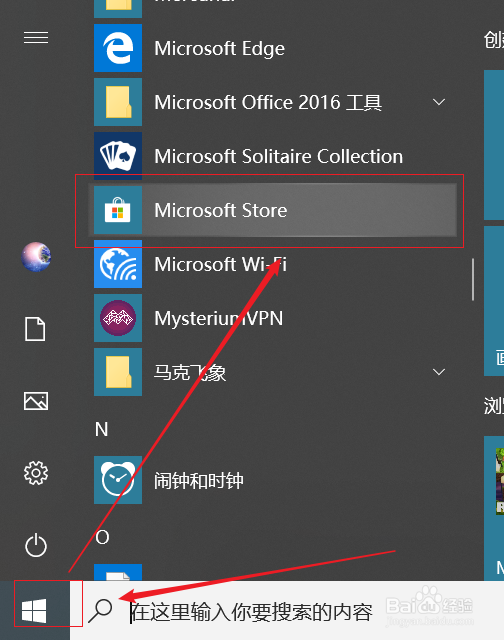Click the Microsoft Office 2016 工具 folder icon

pos(118,102)
